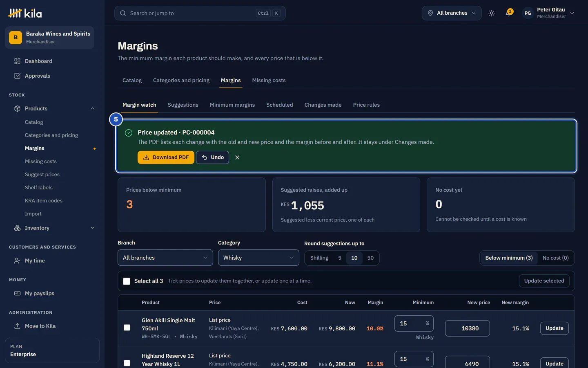The image size is (588, 368).
Task: Open notifications bell with badge 2
Action: click(509, 13)
